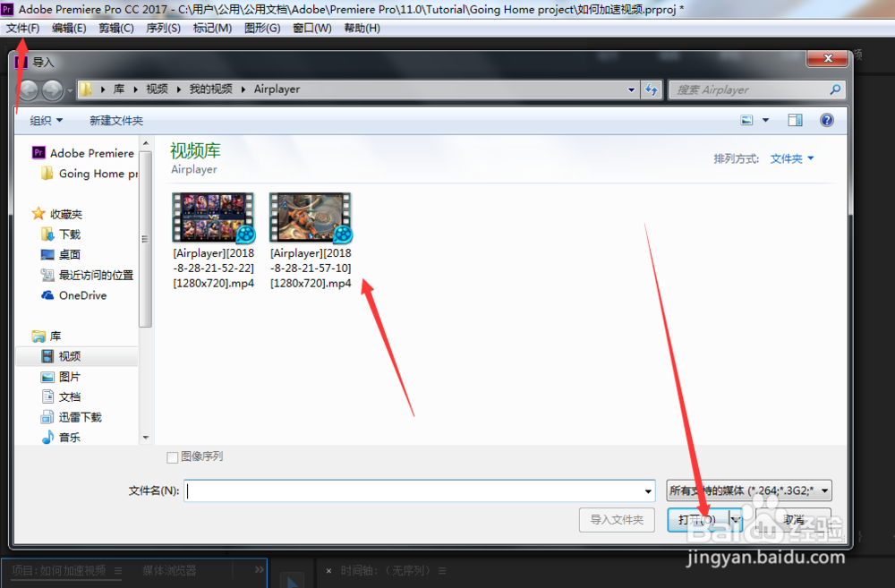Click the 取消 button

pos(793,519)
